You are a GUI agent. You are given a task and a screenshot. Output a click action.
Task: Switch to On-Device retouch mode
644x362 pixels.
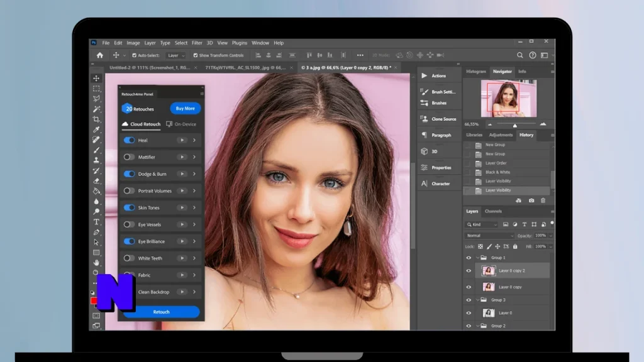[x=181, y=124]
